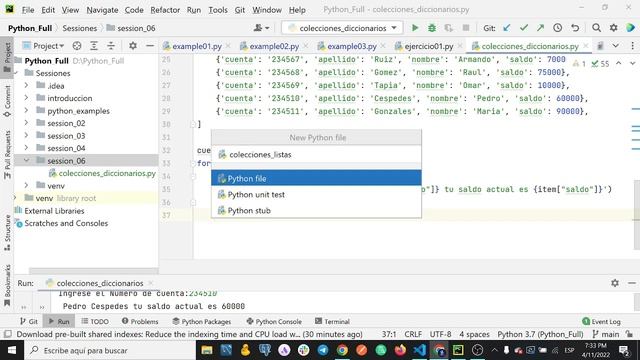Switch to example02.py tab
The width and height of the screenshot is (640, 360).
pyautogui.click(x=274, y=46)
